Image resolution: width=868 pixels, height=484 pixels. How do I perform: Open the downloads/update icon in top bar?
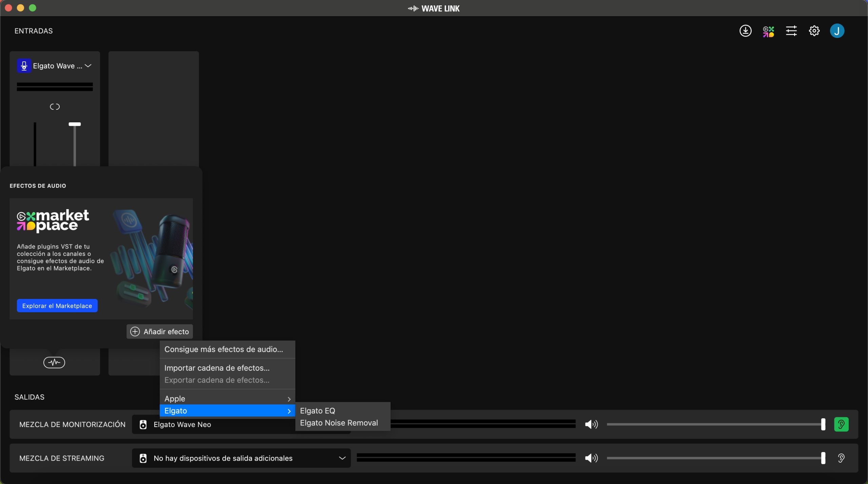click(x=745, y=31)
